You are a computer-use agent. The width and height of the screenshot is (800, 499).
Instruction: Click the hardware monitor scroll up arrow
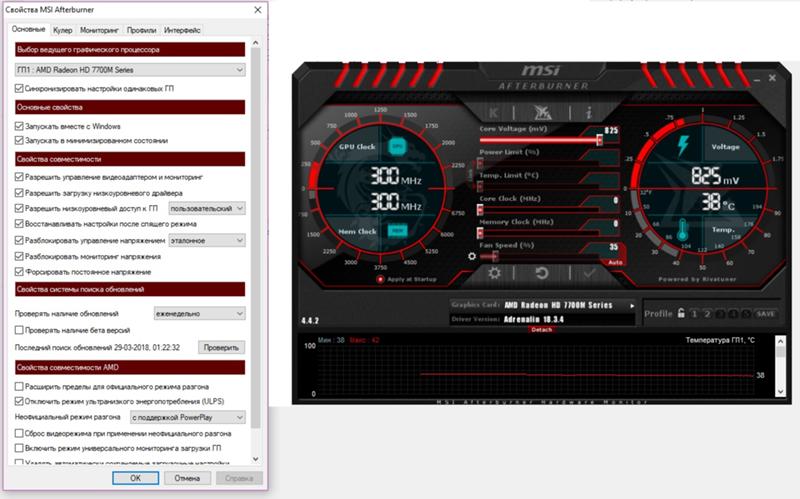pos(781,340)
